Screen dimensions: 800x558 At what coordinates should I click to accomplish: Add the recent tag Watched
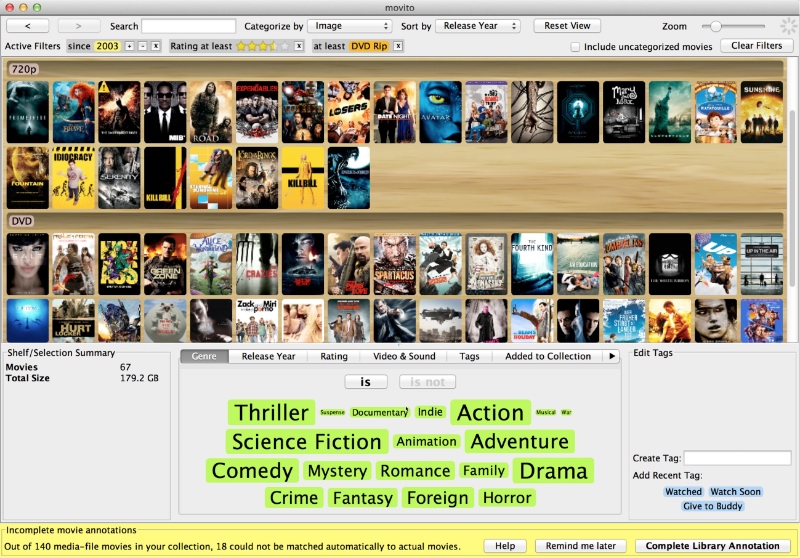point(683,492)
